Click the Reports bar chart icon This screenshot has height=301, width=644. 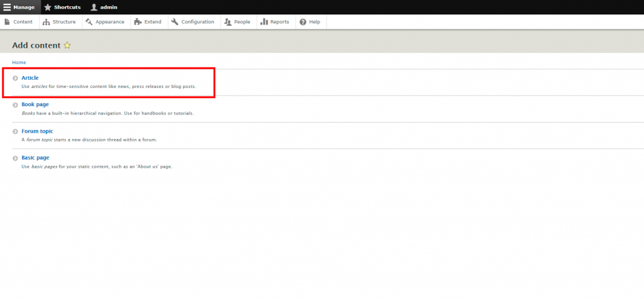tap(264, 22)
